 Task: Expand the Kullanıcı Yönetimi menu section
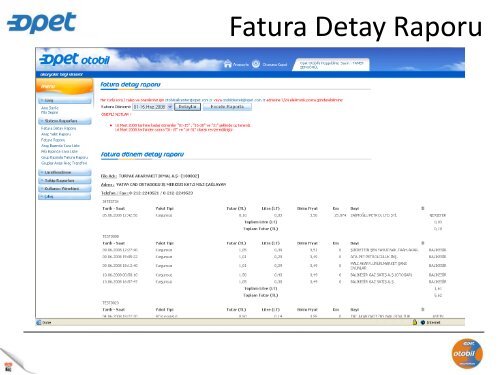65,188
